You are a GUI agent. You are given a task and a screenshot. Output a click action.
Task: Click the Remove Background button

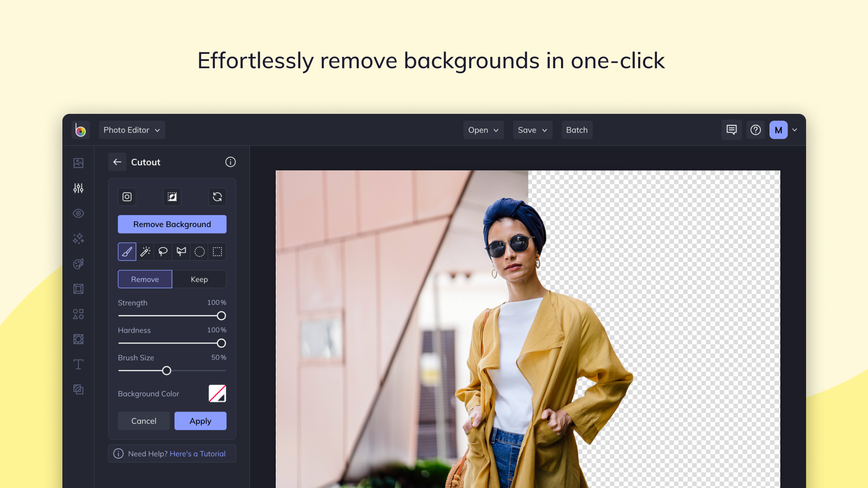(172, 224)
